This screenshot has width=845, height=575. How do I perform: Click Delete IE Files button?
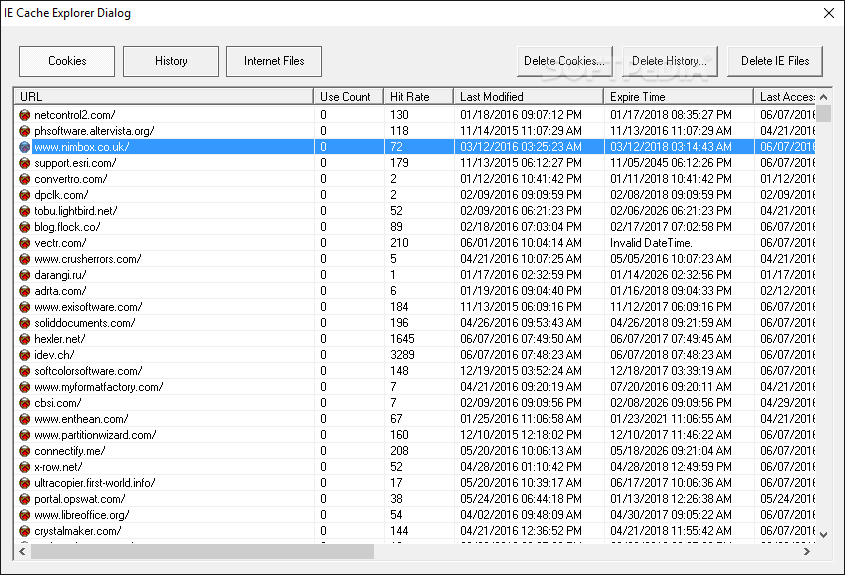[x=775, y=61]
